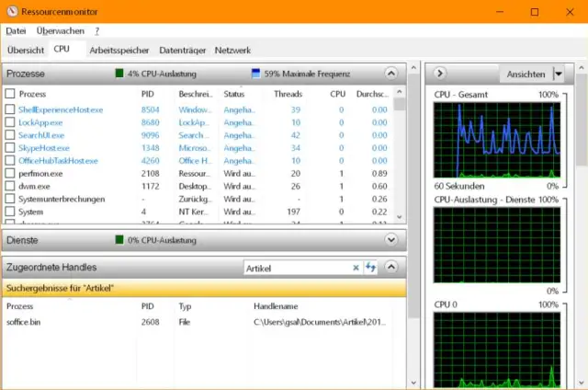Image resolution: width=588 pixels, height=390 pixels.
Task: Sort by the PID column in Prozesse
Action: point(148,94)
